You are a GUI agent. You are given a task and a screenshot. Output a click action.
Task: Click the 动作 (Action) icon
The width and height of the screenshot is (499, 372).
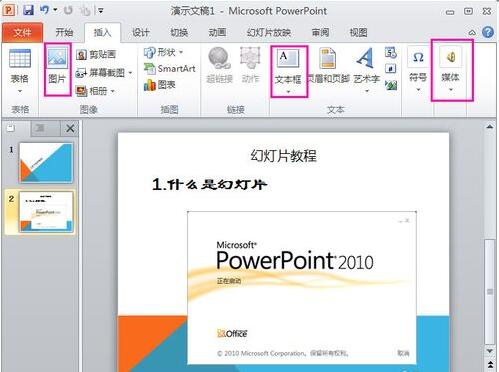click(250, 57)
